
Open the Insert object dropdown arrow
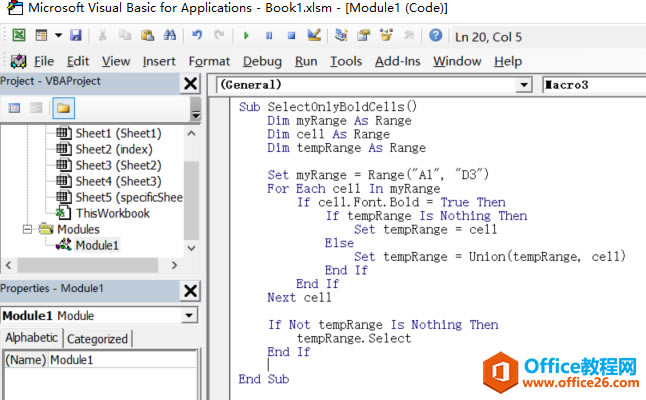(58, 35)
